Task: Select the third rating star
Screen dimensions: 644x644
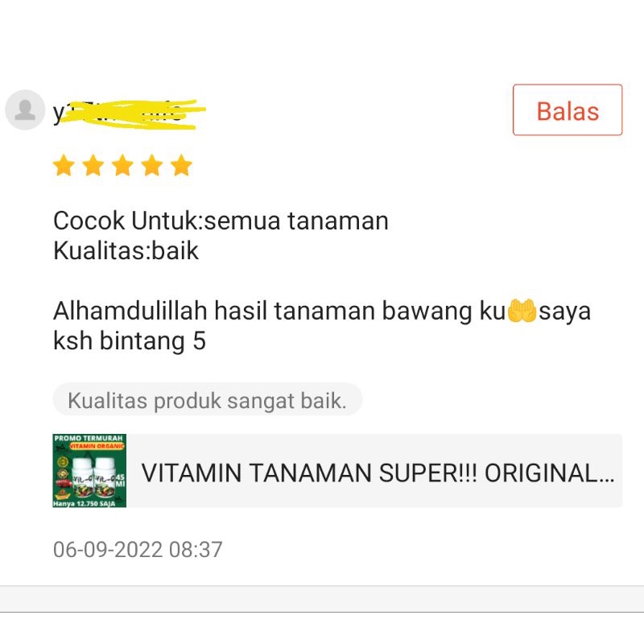Action: pos(123,165)
